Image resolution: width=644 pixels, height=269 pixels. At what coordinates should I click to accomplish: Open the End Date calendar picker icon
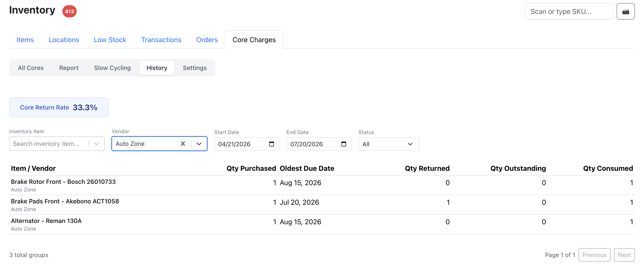coord(344,144)
